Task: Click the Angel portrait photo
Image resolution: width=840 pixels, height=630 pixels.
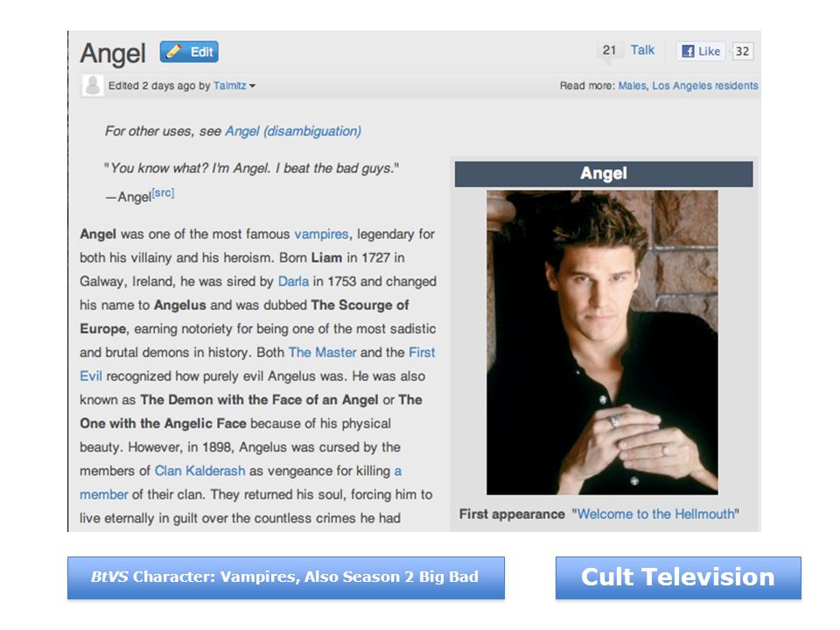Action: (x=602, y=342)
